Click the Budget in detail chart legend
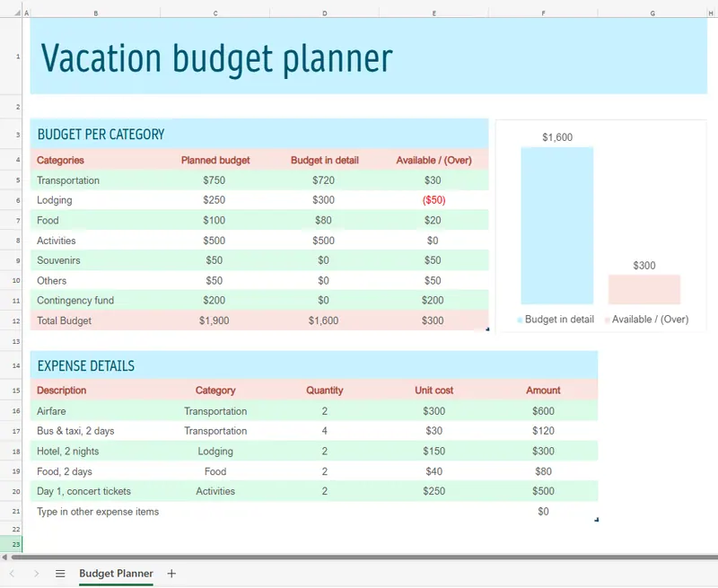The height and width of the screenshot is (588, 718). point(555,320)
